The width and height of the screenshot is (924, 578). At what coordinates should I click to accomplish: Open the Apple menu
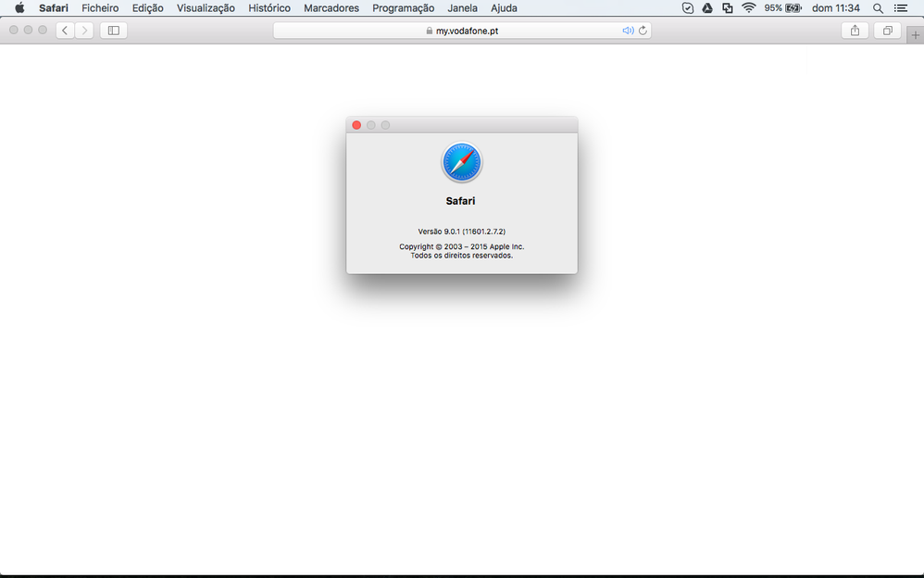click(19, 8)
